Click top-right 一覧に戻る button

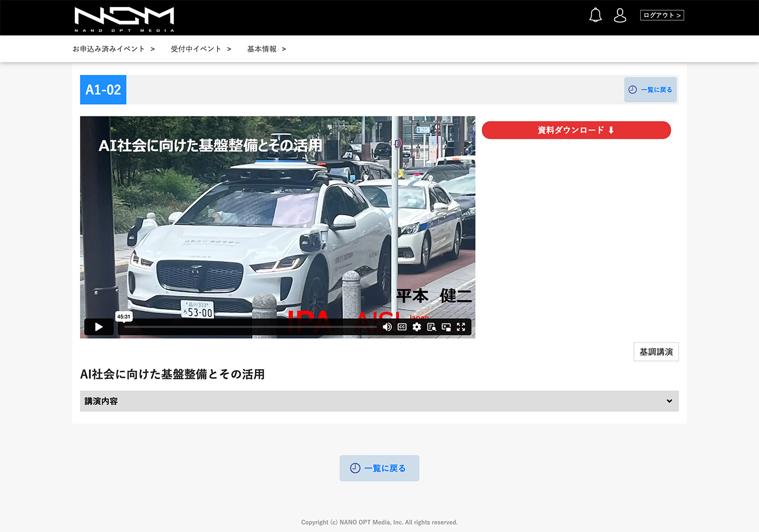[x=650, y=90]
